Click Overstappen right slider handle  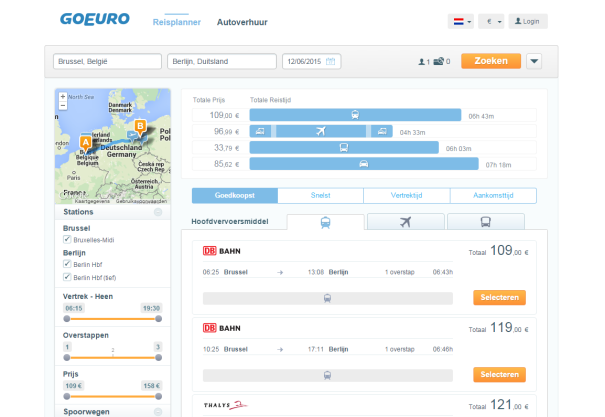tap(158, 358)
